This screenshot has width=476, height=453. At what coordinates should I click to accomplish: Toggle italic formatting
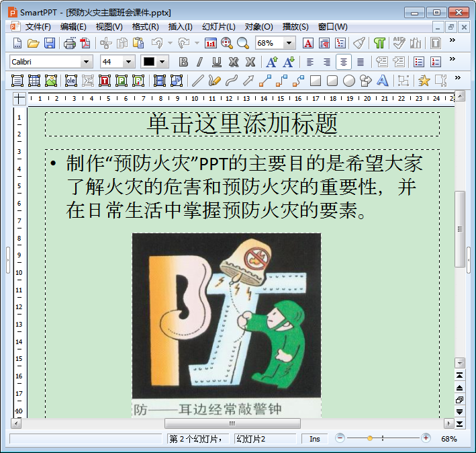pos(199,62)
